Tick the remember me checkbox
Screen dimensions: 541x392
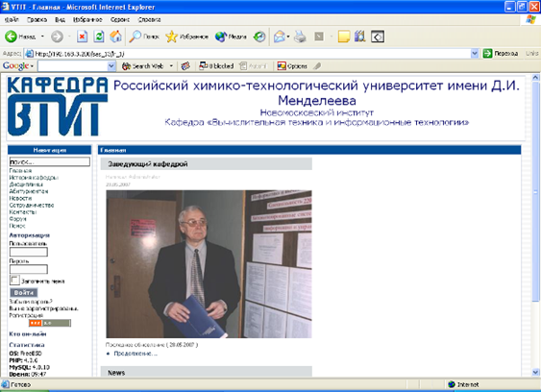(x=14, y=280)
